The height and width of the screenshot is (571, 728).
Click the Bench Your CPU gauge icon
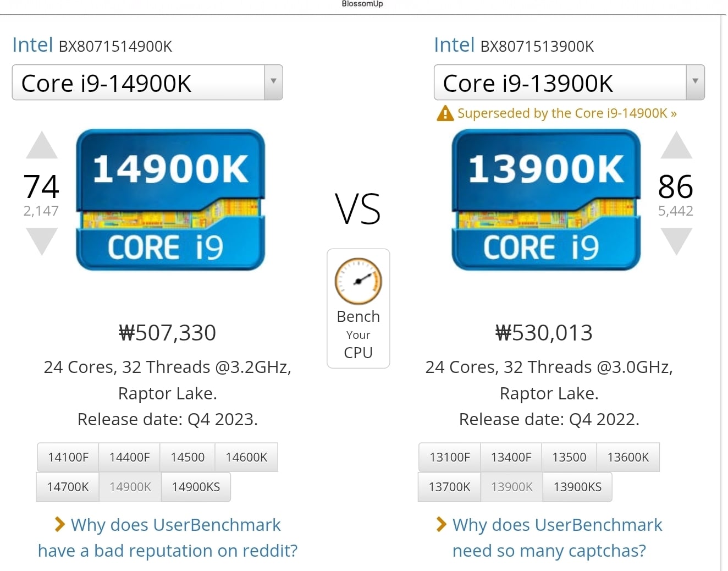pos(359,281)
